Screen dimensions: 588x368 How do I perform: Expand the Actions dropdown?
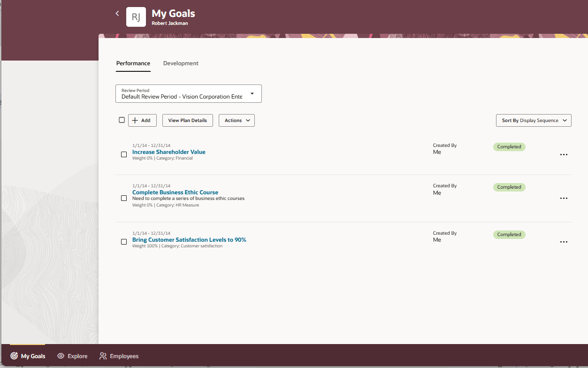237,120
